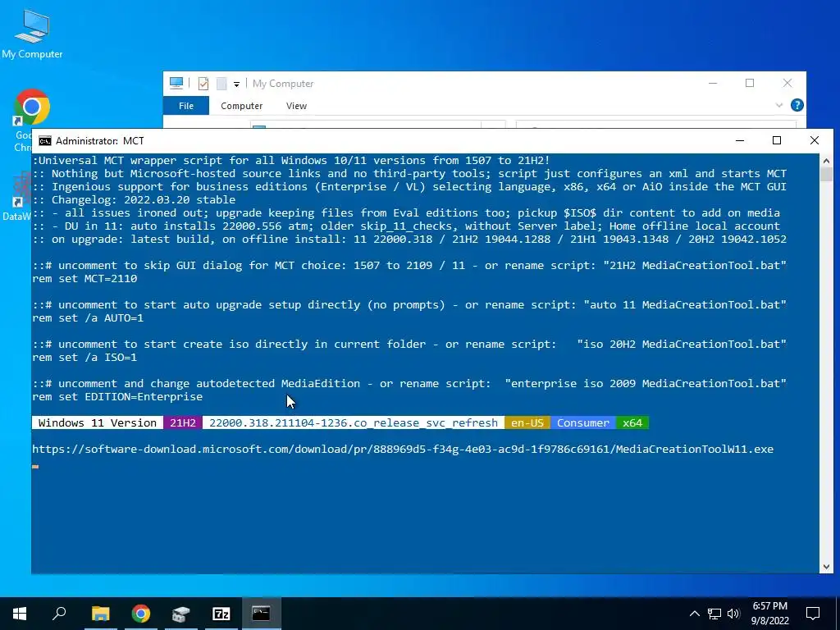Click the Changelog 2022.03.20 stable line
This screenshot has height=630, width=840.
click(134, 200)
